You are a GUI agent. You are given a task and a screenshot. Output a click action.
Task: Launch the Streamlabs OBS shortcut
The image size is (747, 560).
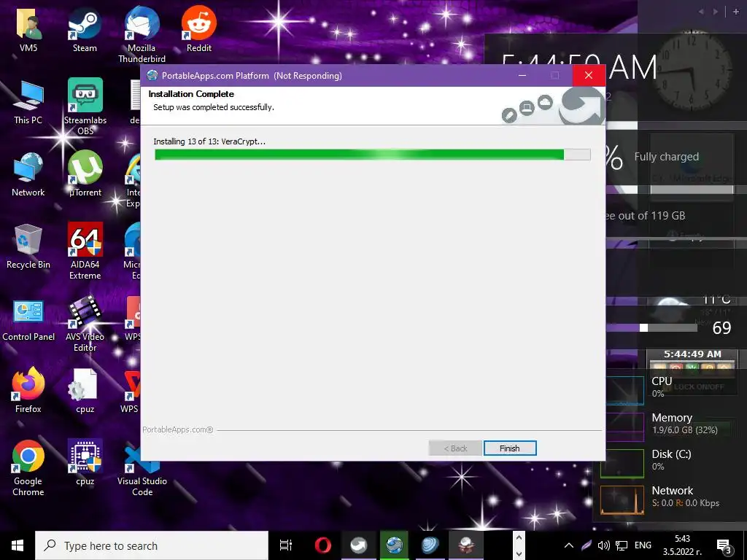click(x=85, y=106)
